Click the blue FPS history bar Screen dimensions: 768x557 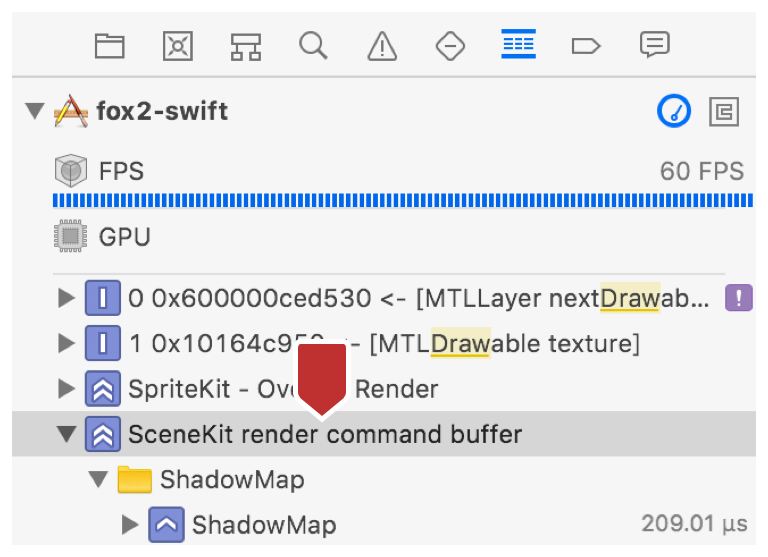400,202
